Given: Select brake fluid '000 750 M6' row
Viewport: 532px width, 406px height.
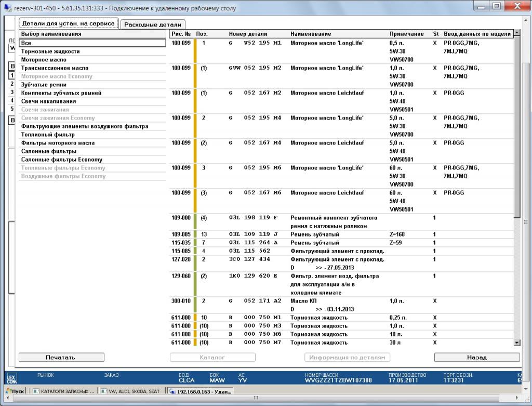Looking at the screenshot, I should pyautogui.click(x=341, y=334).
